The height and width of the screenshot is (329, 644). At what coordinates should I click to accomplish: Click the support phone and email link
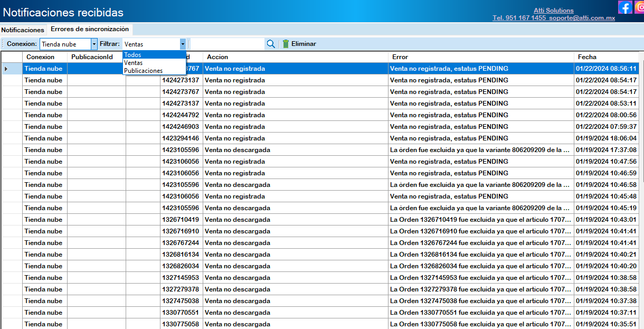[554, 18]
